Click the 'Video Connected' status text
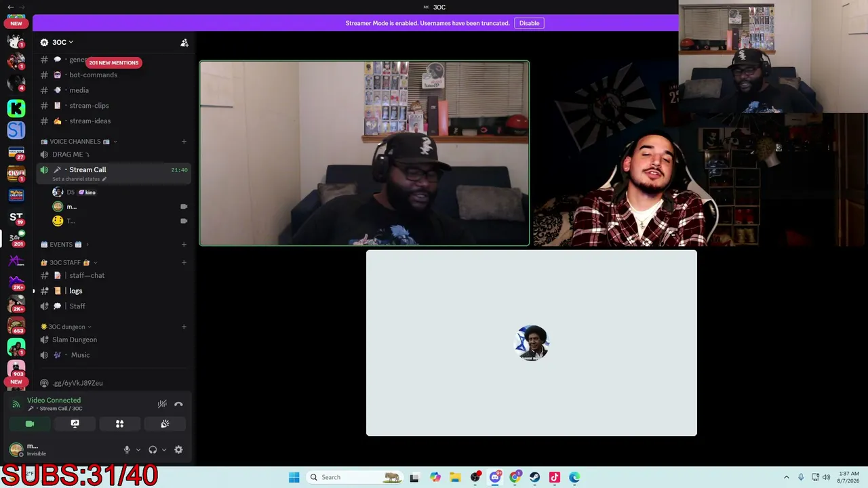The width and height of the screenshot is (868, 488). 54,401
